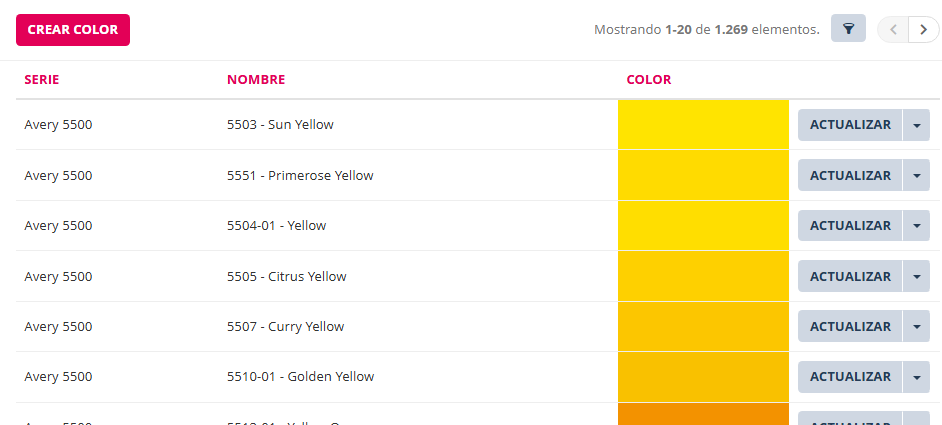
Task: Open options arrow for 5551 Primerose Yellow
Action: click(916, 175)
